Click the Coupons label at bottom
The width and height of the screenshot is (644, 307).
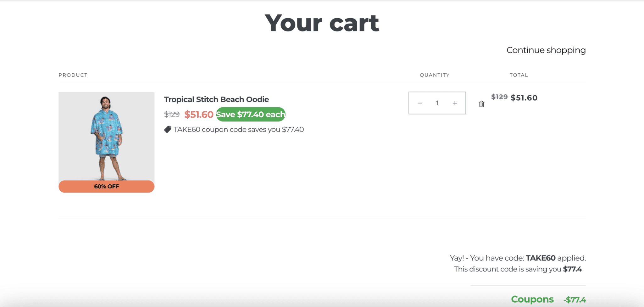click(x=532, y=299)
